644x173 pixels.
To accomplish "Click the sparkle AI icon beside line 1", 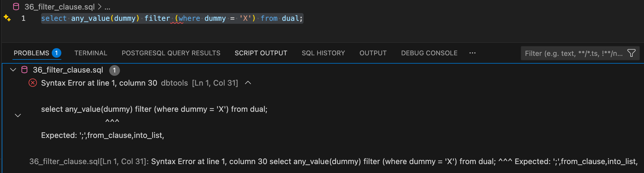I will pyautogui.click(x=7, y=18).
